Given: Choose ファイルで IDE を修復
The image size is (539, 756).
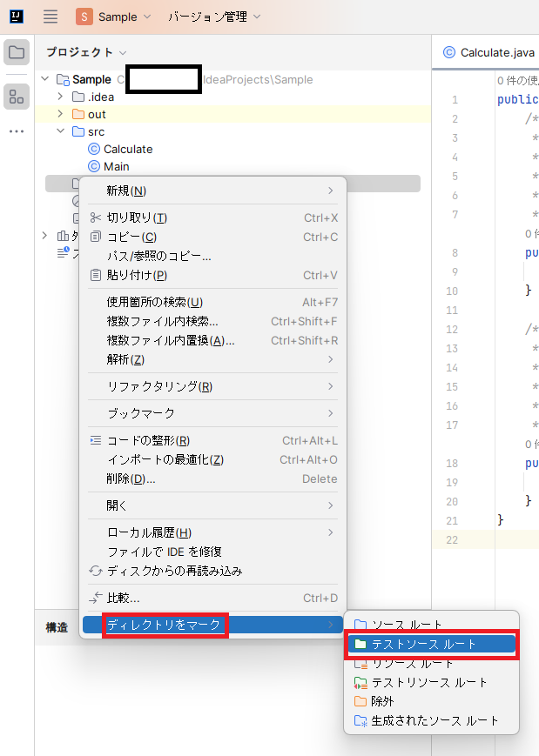Looking at the screenshot, I should click(212, 552).
